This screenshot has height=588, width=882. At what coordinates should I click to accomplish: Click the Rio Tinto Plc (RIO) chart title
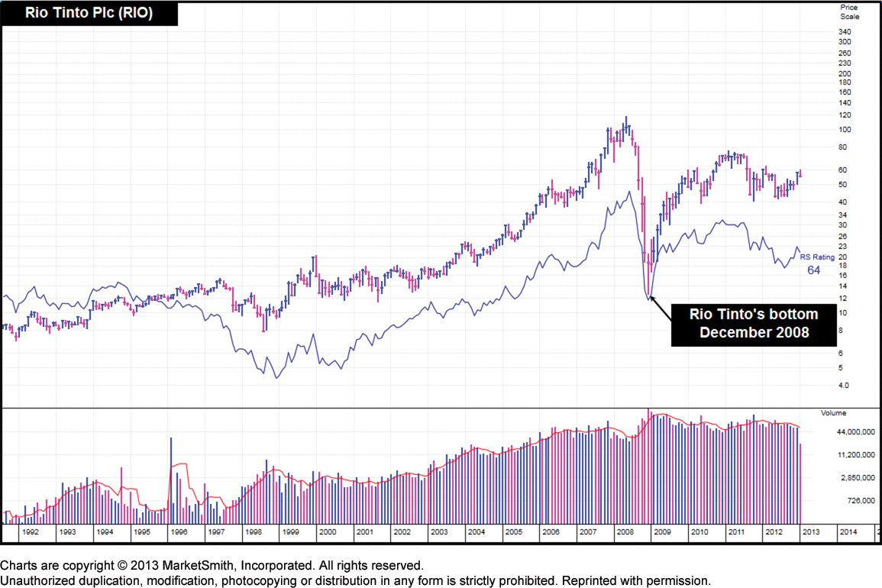coord(89,13)
